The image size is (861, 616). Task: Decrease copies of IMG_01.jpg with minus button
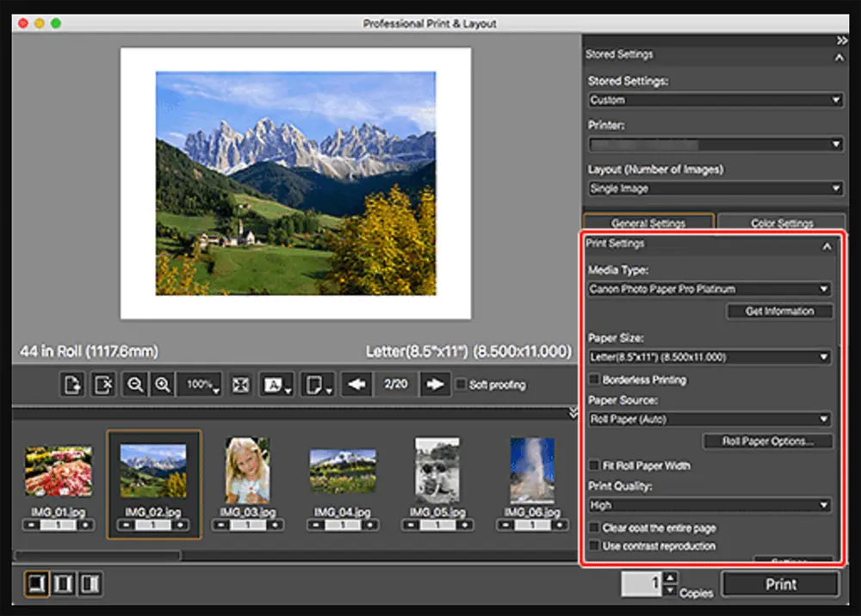click(x=31, y=526)
